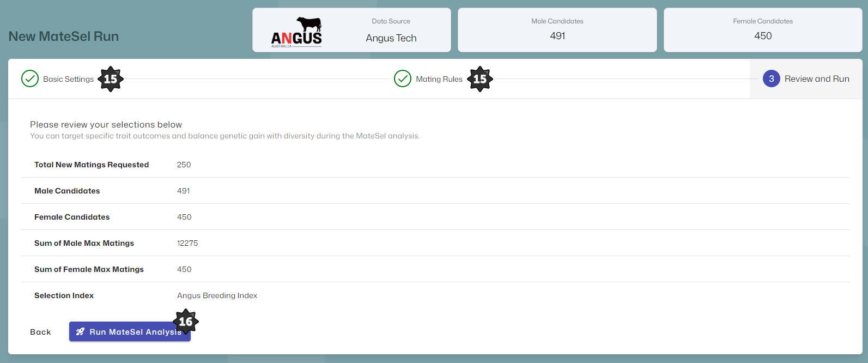868x363 pixels.
Task: Click the Total New Matings Requested row
Action: (92, 165)
